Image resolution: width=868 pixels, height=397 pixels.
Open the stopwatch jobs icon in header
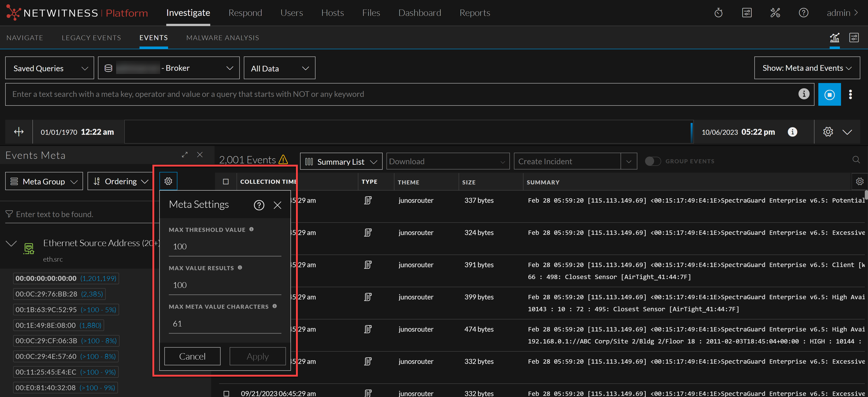(718, 13)
